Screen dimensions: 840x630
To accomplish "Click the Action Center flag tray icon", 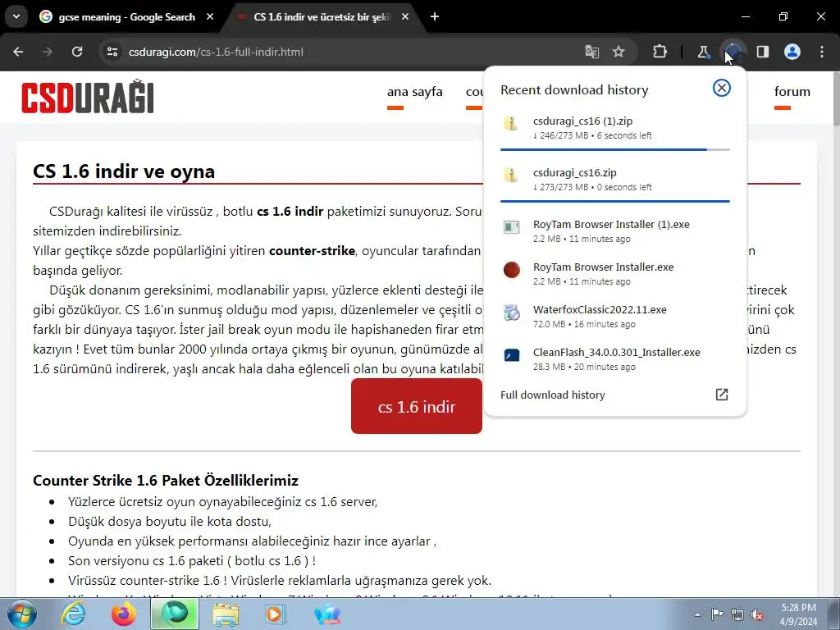I will tap(717, 614).
